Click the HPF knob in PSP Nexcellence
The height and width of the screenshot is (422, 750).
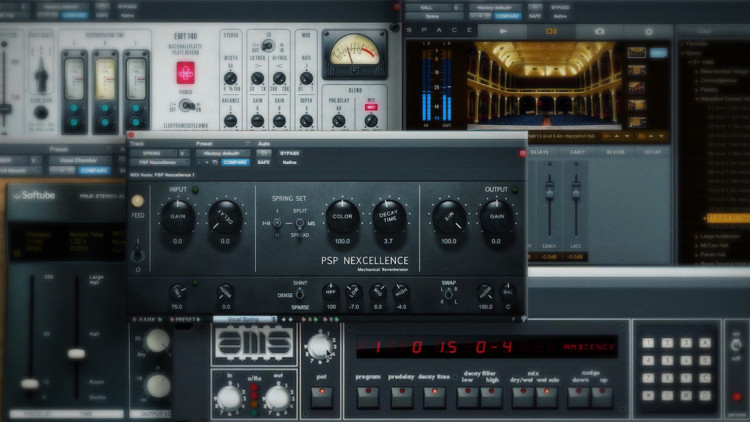point(331,291)
